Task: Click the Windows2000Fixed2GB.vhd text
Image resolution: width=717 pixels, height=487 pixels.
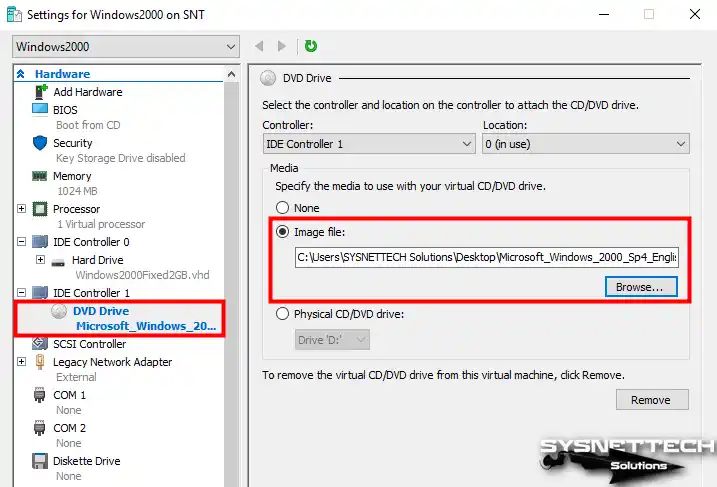Action: 142,275
